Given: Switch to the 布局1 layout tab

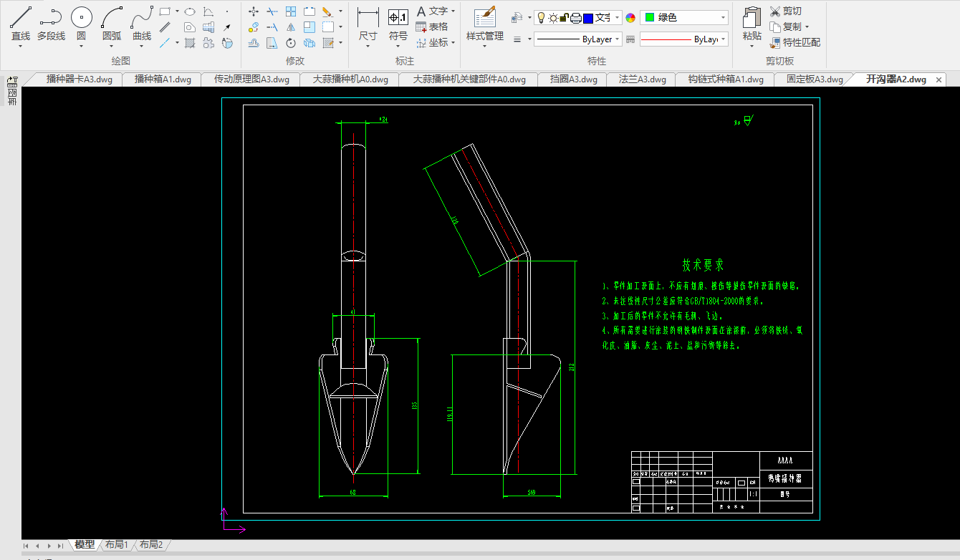Looking at the screenshot, I should coord(116,545).
